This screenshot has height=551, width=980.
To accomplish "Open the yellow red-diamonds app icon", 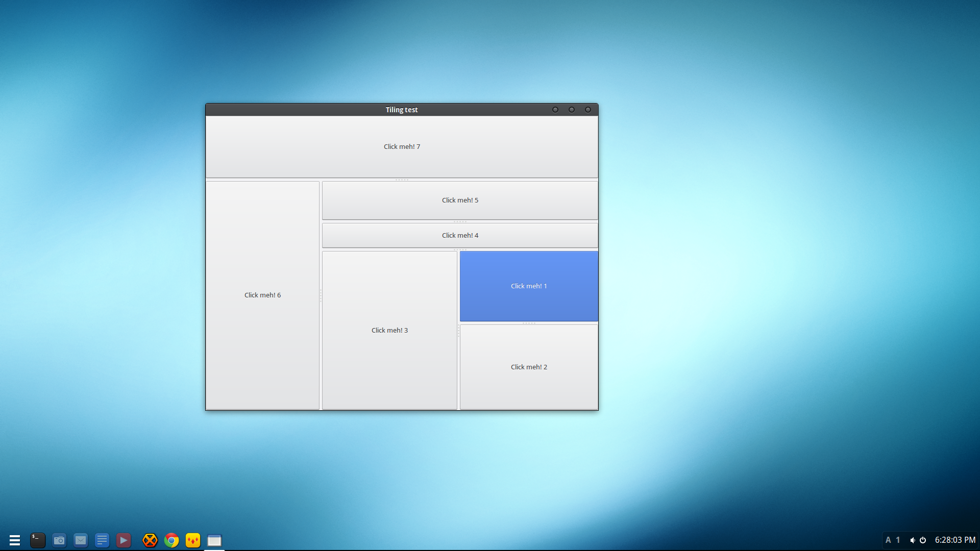I will (x=193, y=540).
